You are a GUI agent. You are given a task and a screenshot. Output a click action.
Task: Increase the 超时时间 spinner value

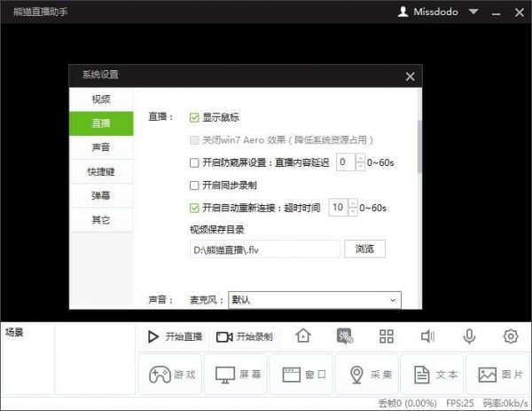tap(353, 204)
